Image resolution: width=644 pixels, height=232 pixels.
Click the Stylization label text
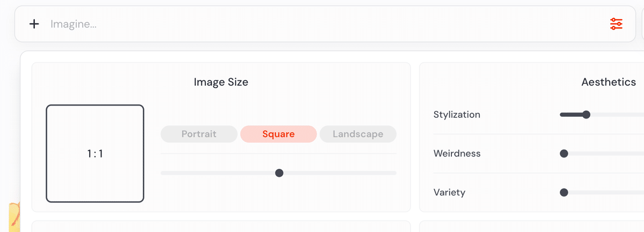[457, 115]
